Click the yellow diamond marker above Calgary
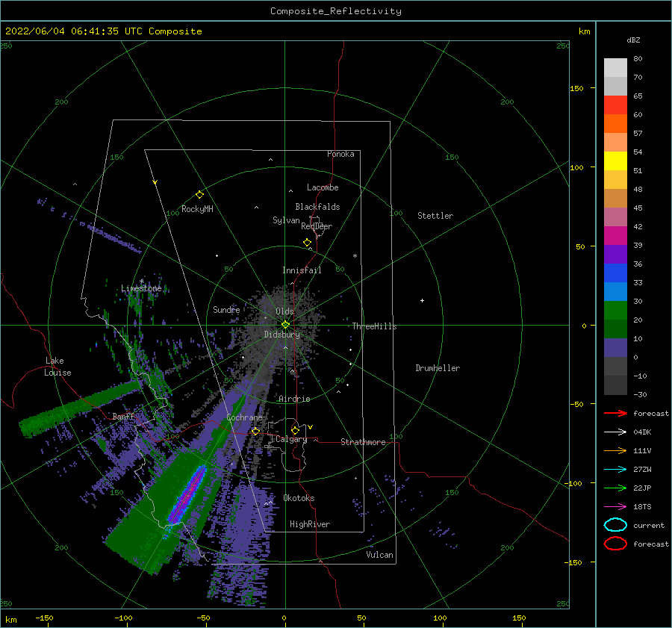The image size is (672, 628). [295, 430]
